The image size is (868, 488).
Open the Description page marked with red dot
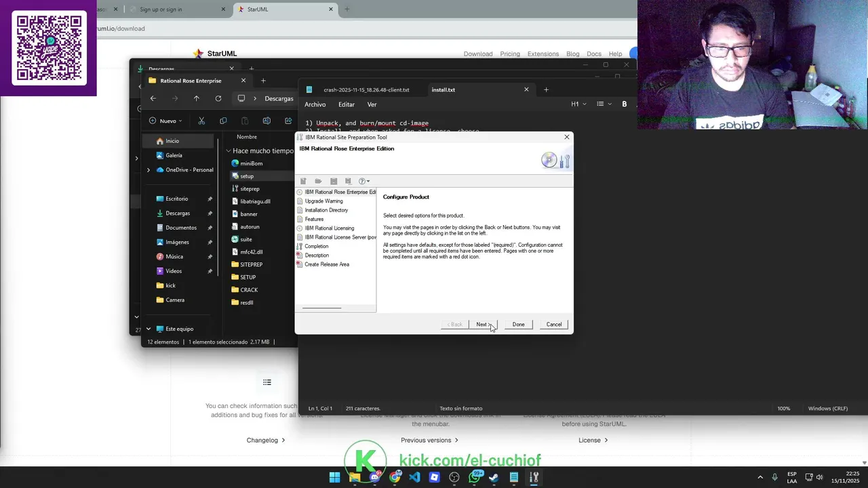[x=317, y=256]
